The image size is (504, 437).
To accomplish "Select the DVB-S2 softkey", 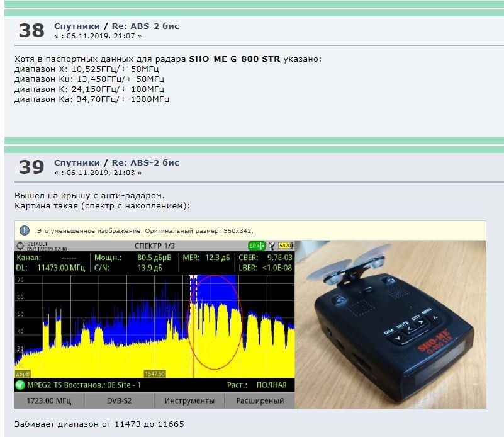I will (x=120, y=400).
